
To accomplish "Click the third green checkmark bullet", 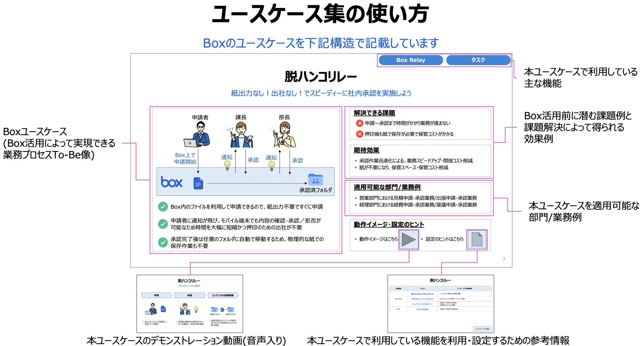I will tap(163, 242).
